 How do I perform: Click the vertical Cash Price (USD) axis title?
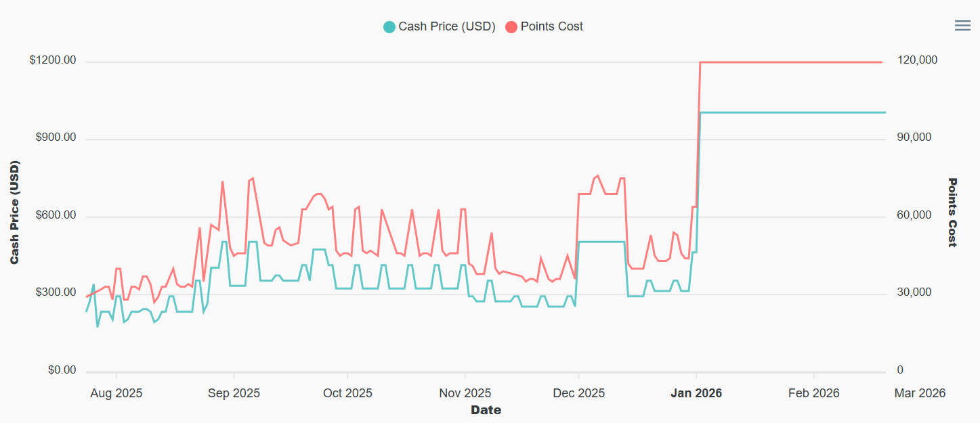pyautogui.click(x=14, y=213)
